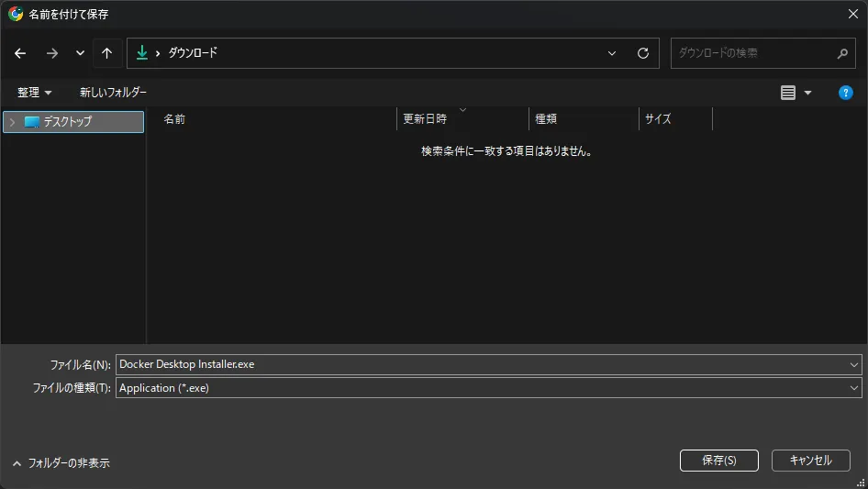This screenshot has width=868, height=489.
Task: Open help with the question mark icon
Action: (845, 93)
